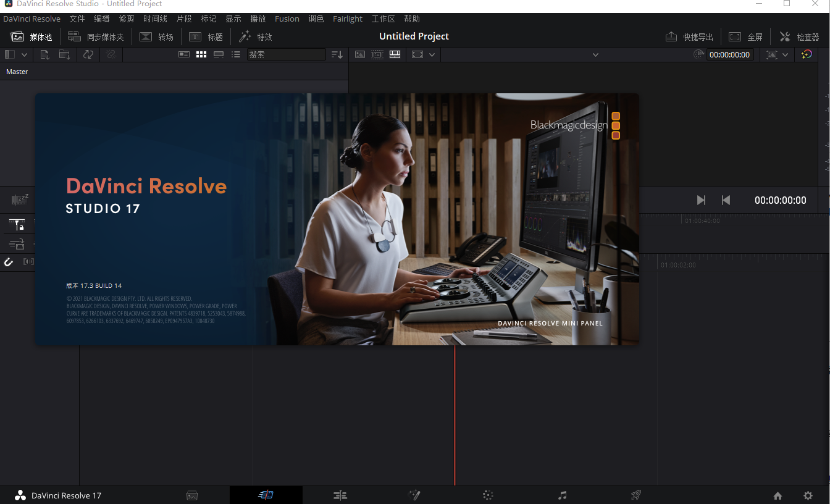Select source tape viewer mode
Viewport: 830px width, 504px height.
377,54
